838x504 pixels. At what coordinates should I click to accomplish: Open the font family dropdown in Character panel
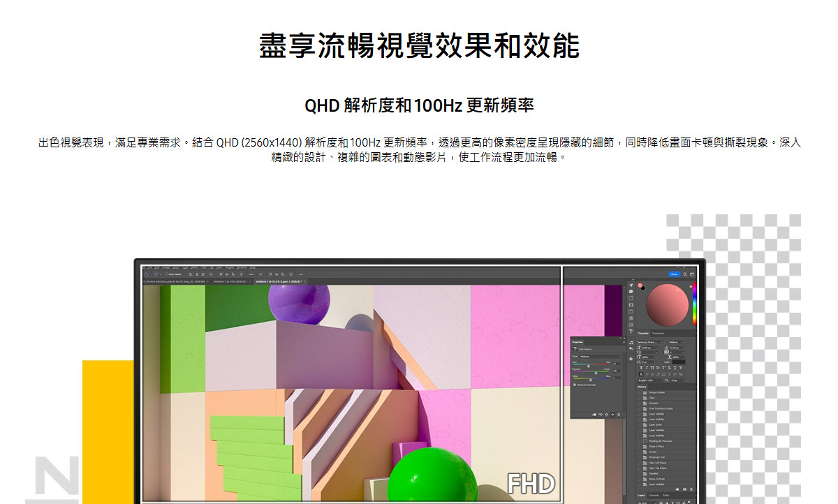click(650, 342)
